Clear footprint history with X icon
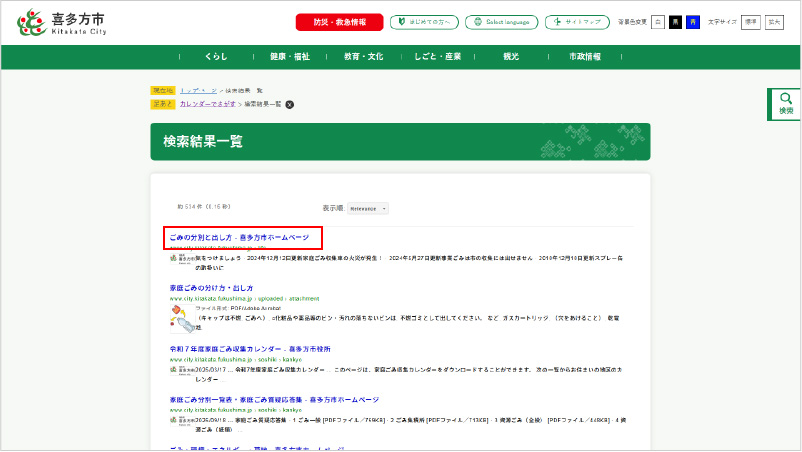The width and height of the screenshot is (802, 452). coord(289,105)
